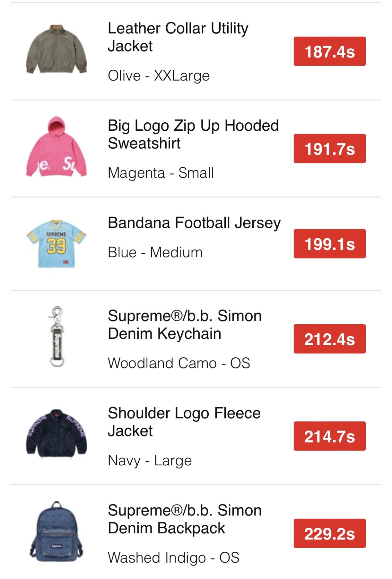392x579 pixels.
Task: Open the navy fleece jacket thumbnail
Action: pyautogui.click(x=56, y=434)
